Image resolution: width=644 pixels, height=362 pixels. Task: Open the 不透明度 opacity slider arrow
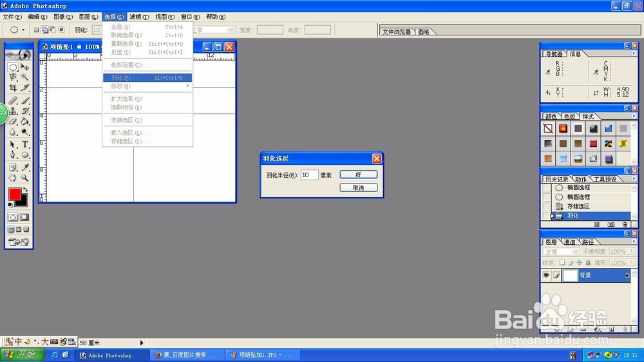click(631, 251)
